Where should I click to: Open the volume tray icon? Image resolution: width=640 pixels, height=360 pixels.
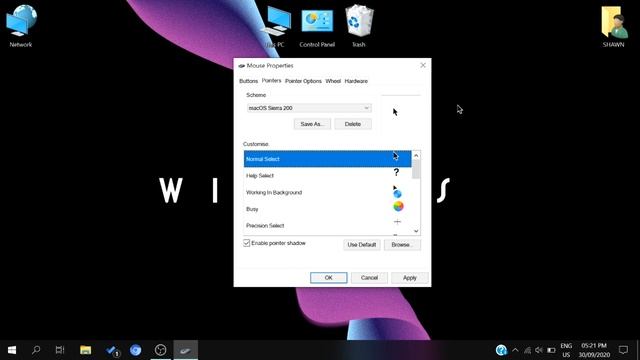click(x=539, y=350)
